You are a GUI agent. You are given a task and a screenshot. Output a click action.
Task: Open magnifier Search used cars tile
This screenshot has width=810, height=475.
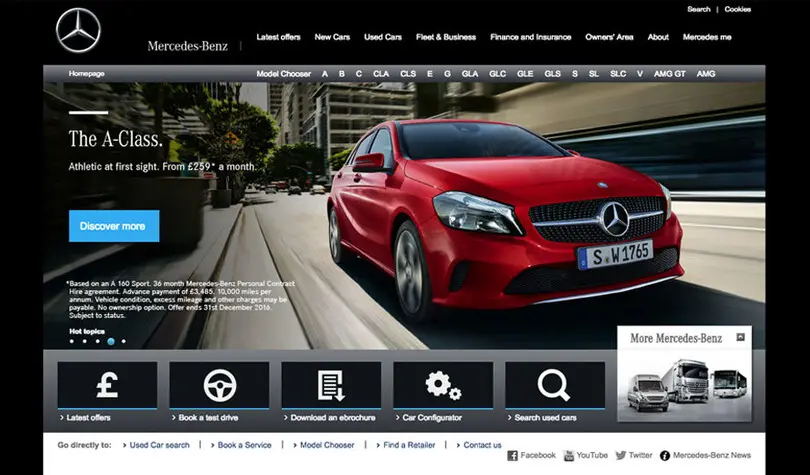[x=555, y=385]
